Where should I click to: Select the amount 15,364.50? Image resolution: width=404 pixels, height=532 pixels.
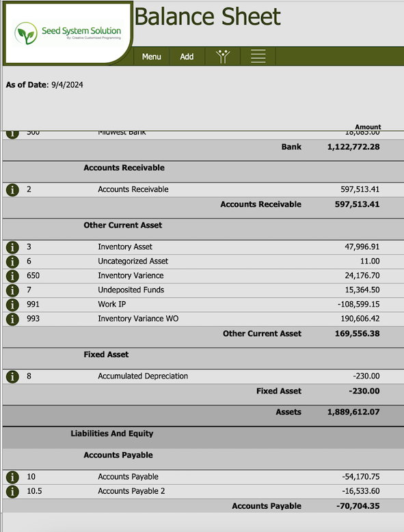tap(362, 290)
